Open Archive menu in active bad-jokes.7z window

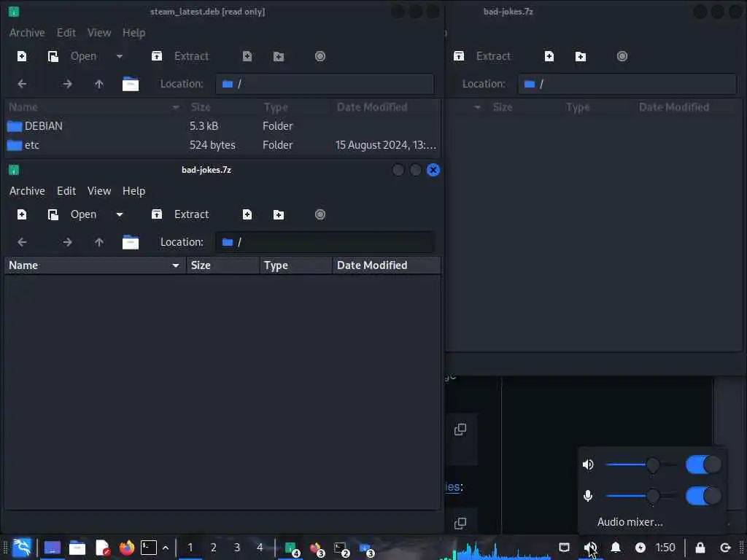tap(27, 191)
